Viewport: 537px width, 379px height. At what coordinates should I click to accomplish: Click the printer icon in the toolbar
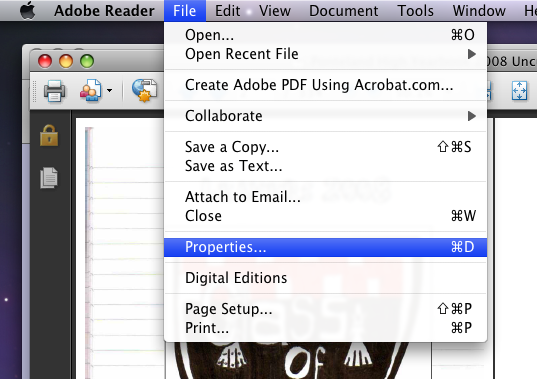coord(54,91)
